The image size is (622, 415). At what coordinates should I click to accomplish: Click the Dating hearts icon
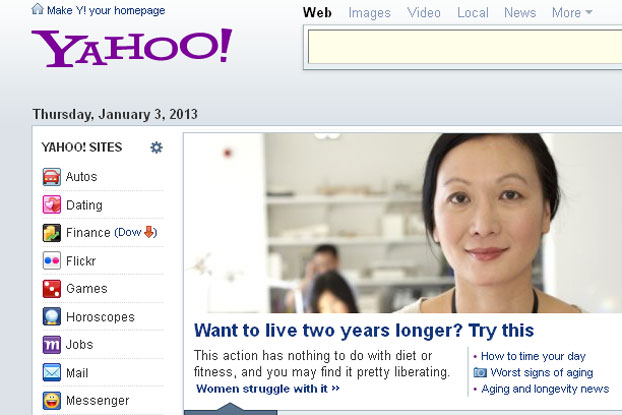[x=52, y=205]
